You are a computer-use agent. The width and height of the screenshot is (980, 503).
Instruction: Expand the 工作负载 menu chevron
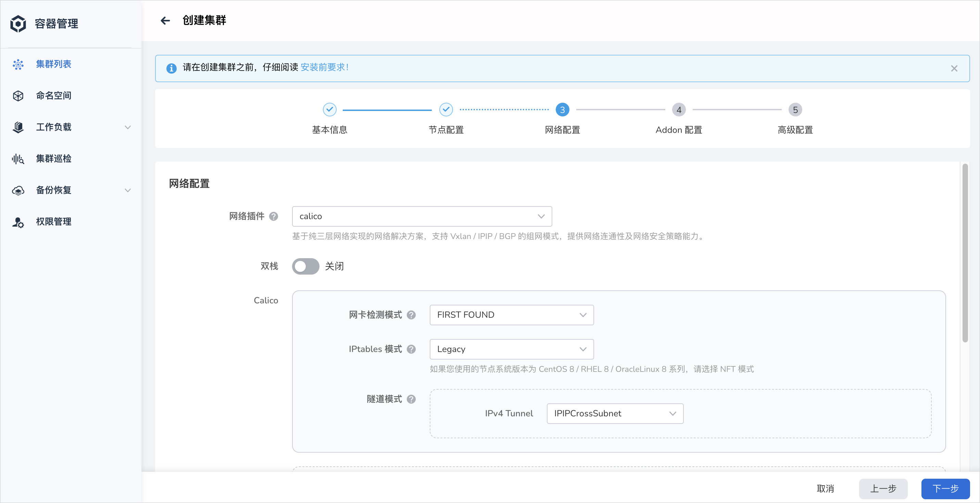(x=128, y=127)
